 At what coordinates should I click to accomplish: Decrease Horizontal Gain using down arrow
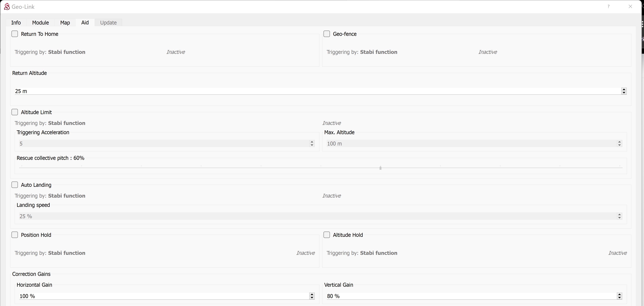[312, 298]
